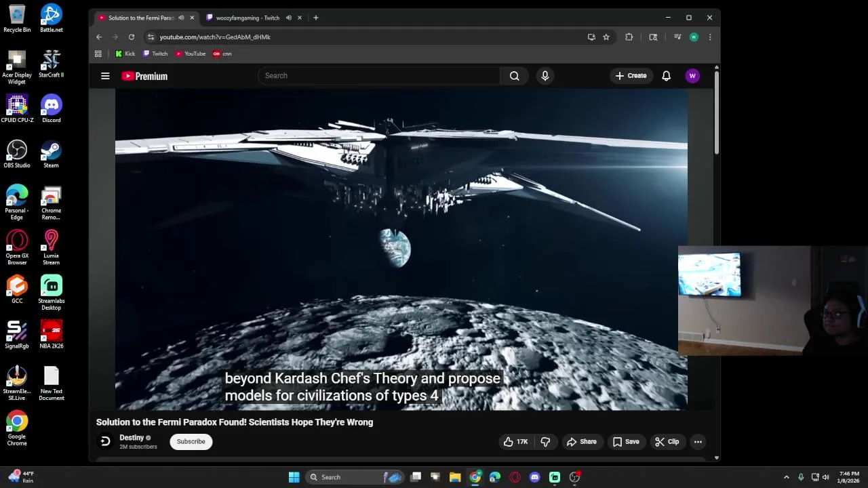Open the cnn bookmark
This screenshot has width=868, height=488.
tap(222, 54)
